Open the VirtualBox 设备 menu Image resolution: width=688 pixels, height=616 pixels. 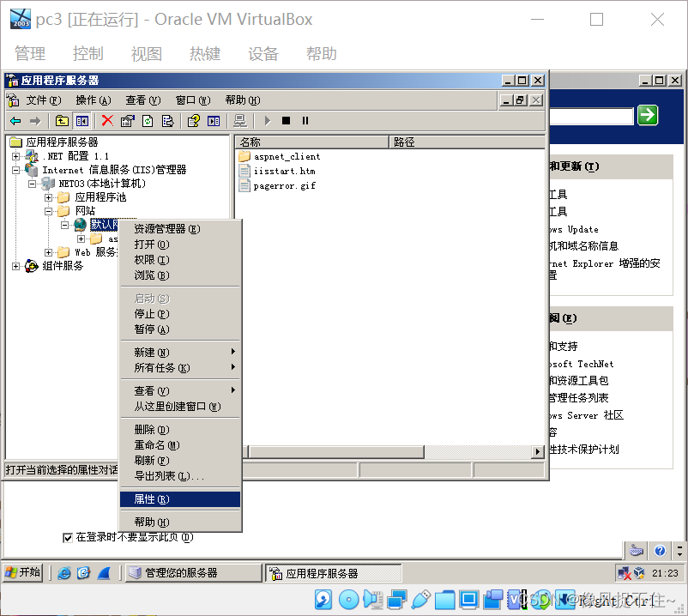tap(263, 53)
